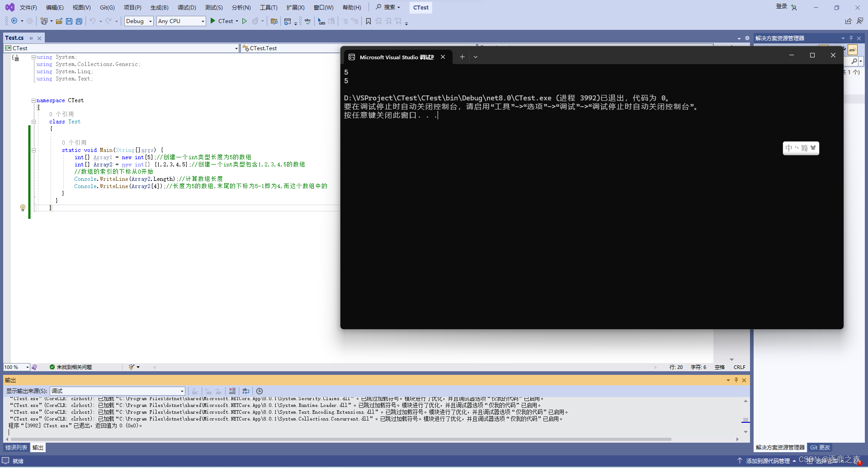The image size is (868, 468).
Task: Close the Test.cs editor tab
Action: point(39,38)
